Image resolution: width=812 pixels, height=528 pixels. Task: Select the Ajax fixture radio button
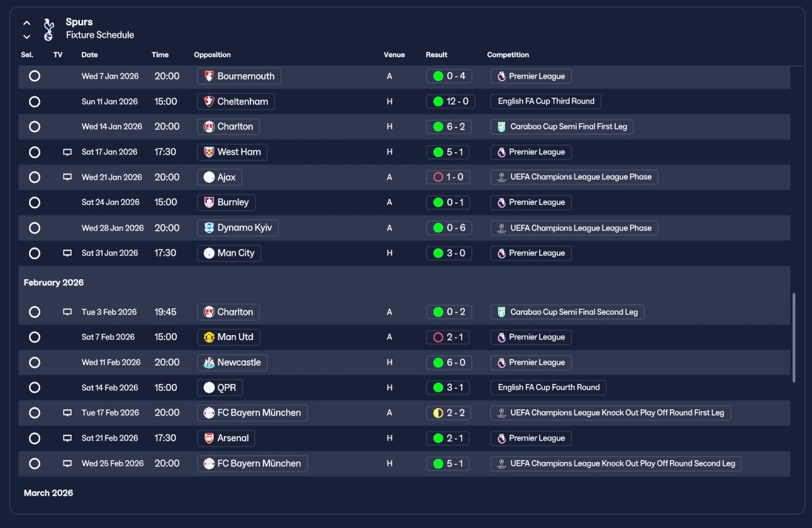pos(34,177)
